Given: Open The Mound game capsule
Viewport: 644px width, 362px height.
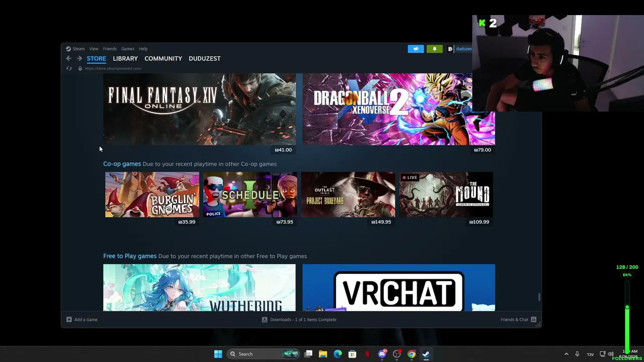Looking at the screenshot, I should [x=446, y=195].
